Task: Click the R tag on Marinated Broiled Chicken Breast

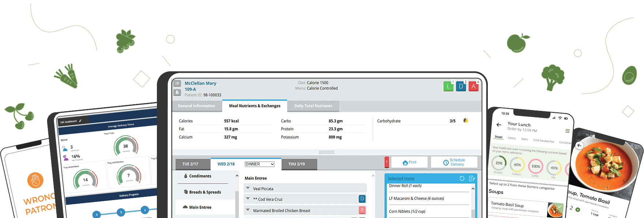Action: [362, 210]
